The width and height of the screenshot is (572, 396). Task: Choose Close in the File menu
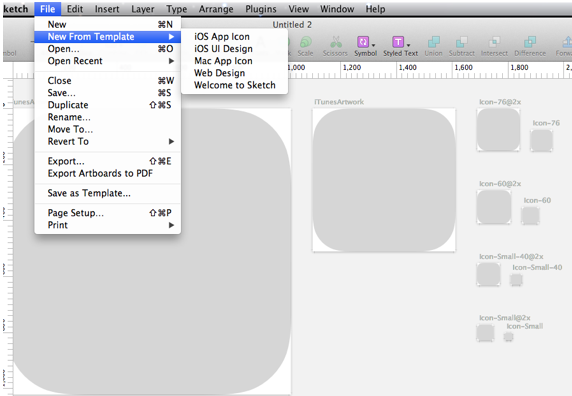108,81
